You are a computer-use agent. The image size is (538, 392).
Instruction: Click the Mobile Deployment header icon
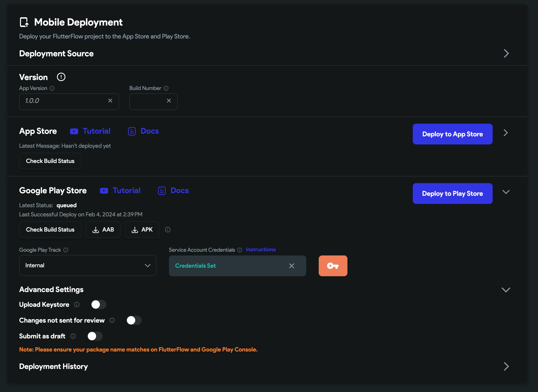click(x=24, y=22)
